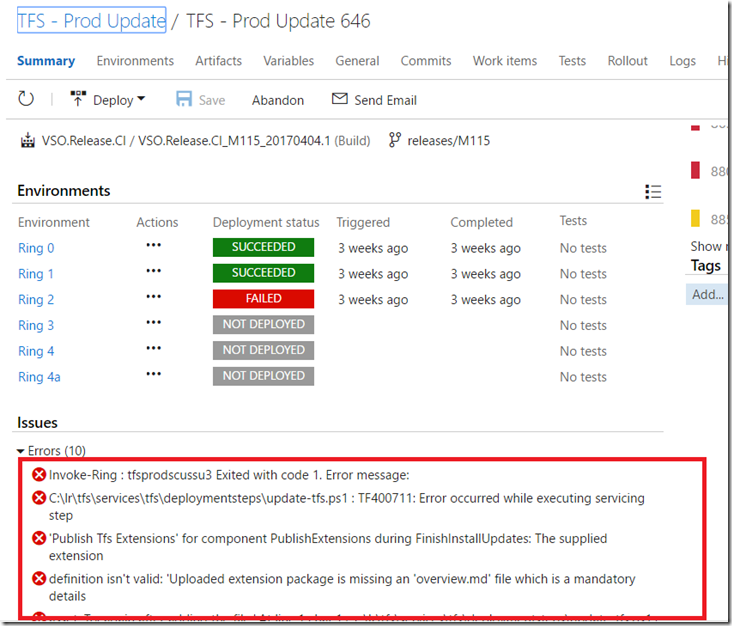Image resolution: width=732 pixels, height=626 pixels.
Task: Open the Work items tab
Action: click(505, 61)
